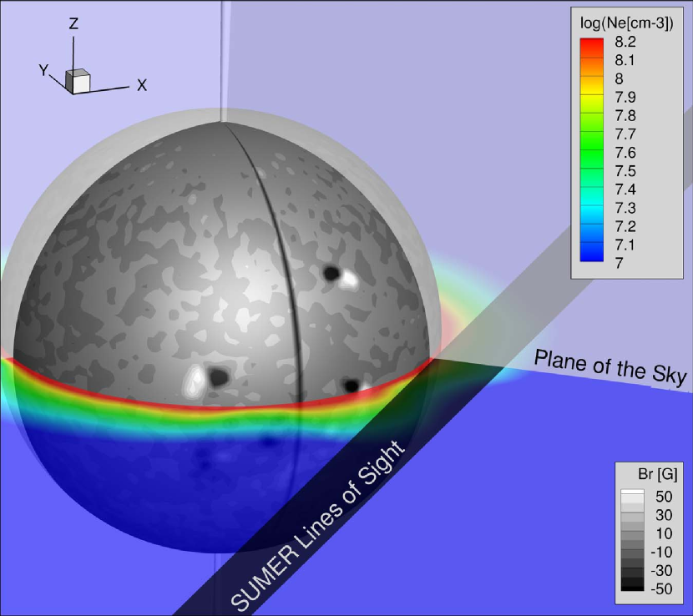Click the Z axis label
The height and width of the screenshot is (616, 693).
coord(73,23)
